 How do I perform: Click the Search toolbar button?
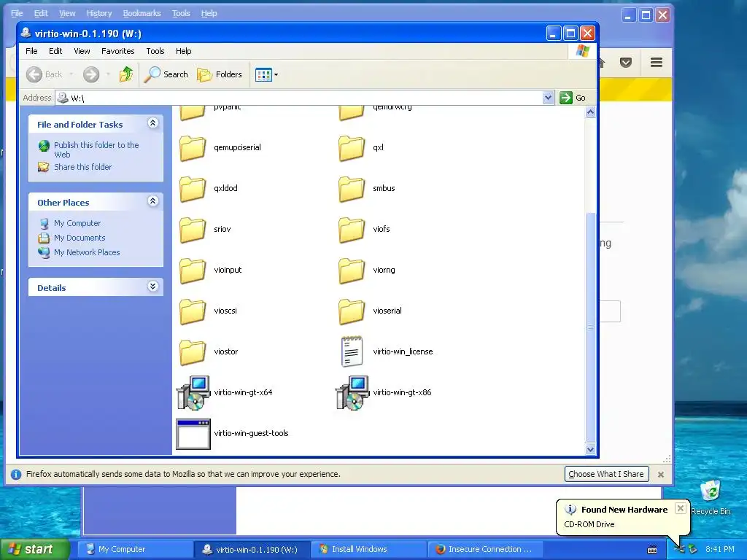(166, 74)
